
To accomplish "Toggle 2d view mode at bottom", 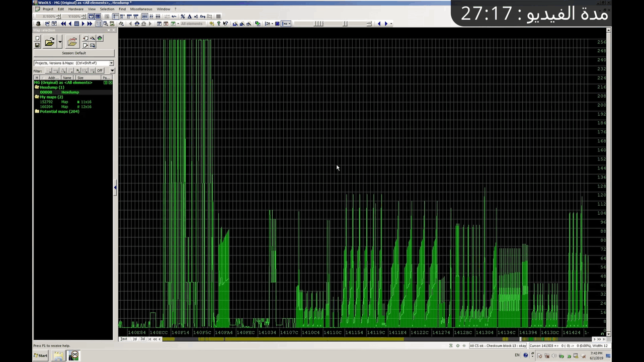I will click(134, 339).
